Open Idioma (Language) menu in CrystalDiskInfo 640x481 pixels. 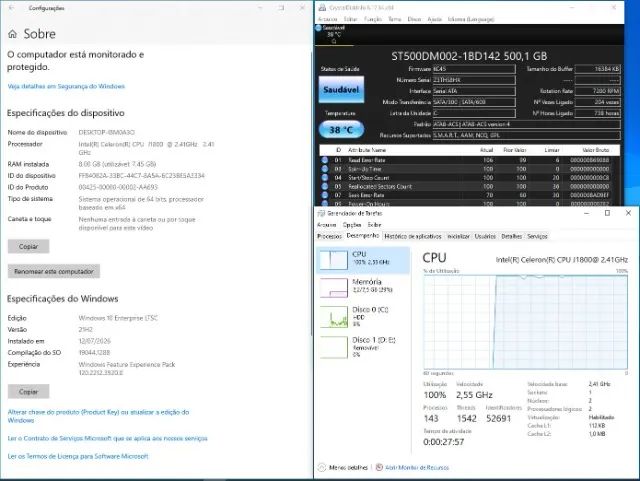click(471, 19)
